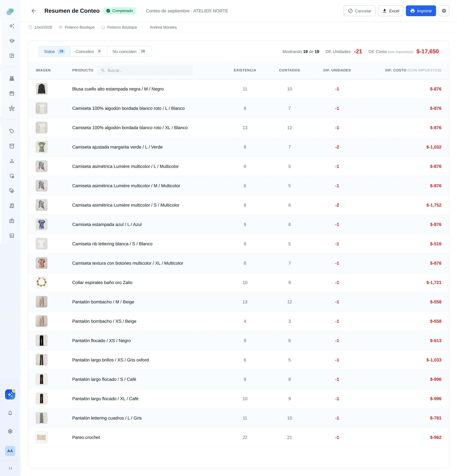The height and width of the screenshot is (476, 457).
Task: Select "Pantalón lettering cuadros / L / Gris" text
Action: point(107,418)
